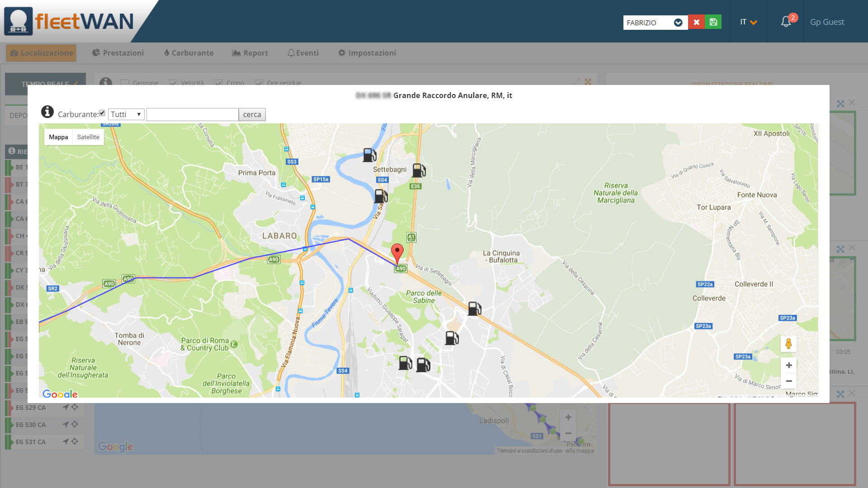
Task: Open the IT language selector
Action: click(x=749, y=22)
